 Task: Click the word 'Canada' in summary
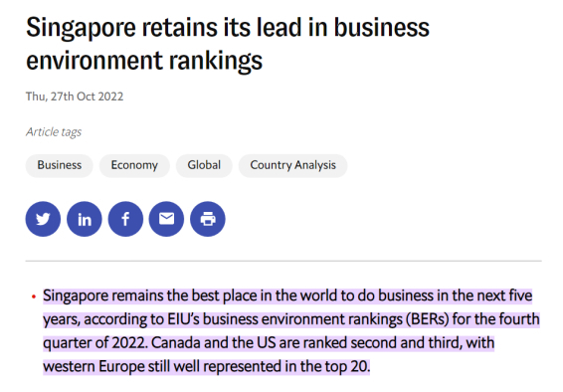pos(176,343)
